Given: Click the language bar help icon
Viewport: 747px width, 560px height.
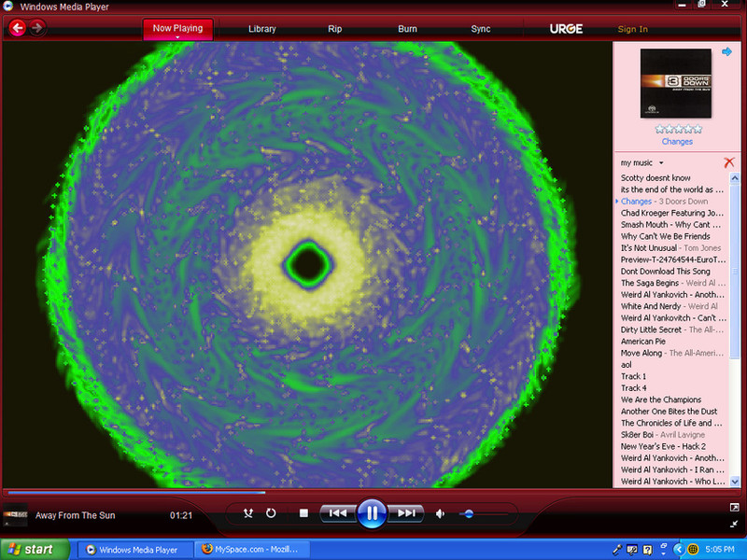Looking at the screenshot, I should [x=647, y=550].
